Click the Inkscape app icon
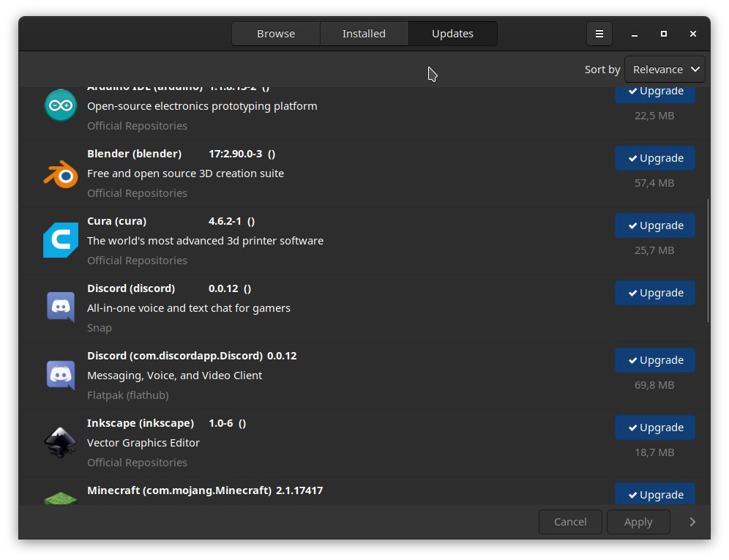 tap(60, 442)
